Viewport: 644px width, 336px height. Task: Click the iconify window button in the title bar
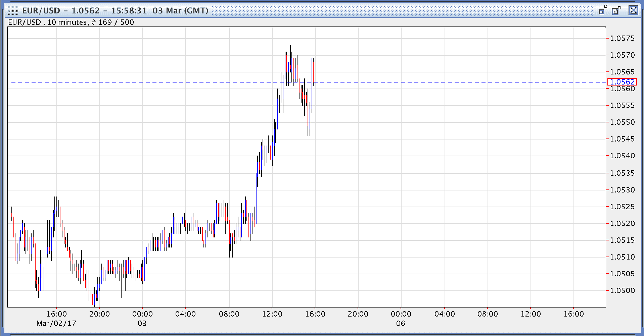[x=603, y=10]
